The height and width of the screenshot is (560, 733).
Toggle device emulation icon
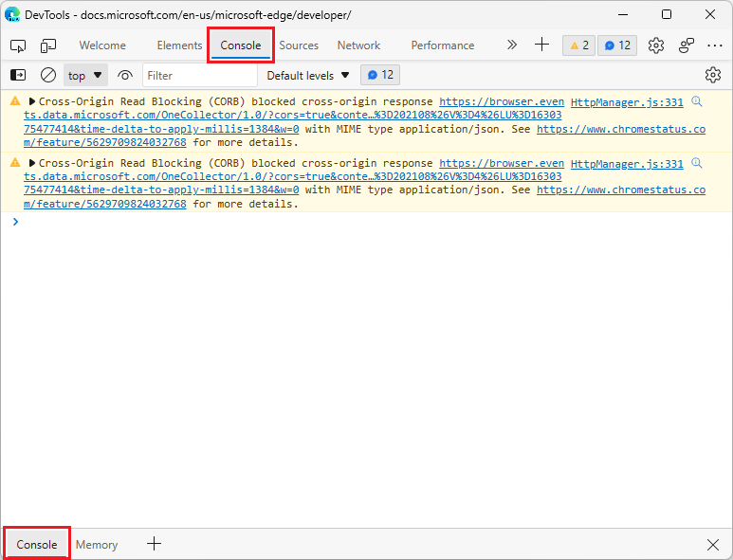pos(47,45)
